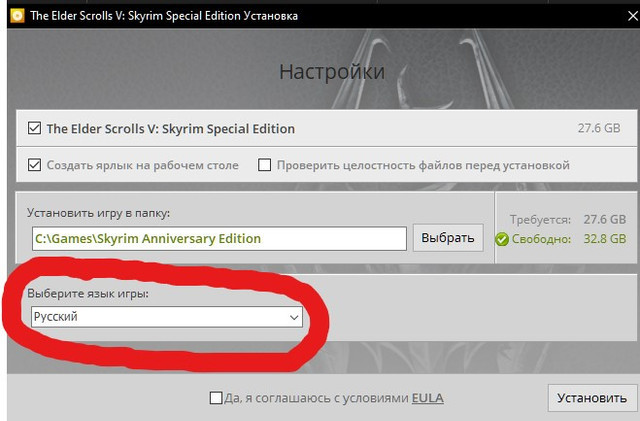Click the chevron arrow of the language combo box
The height and width of the screenshot is (421, 640).
click(x=294, y=317)
